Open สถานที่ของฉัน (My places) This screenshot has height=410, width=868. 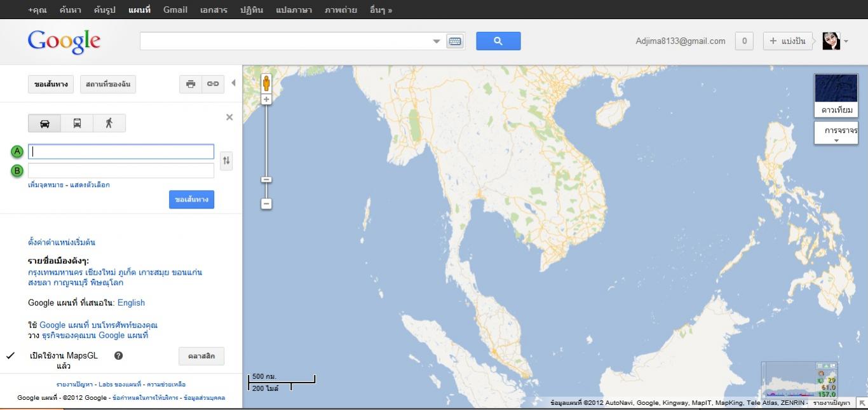point(108,85)
